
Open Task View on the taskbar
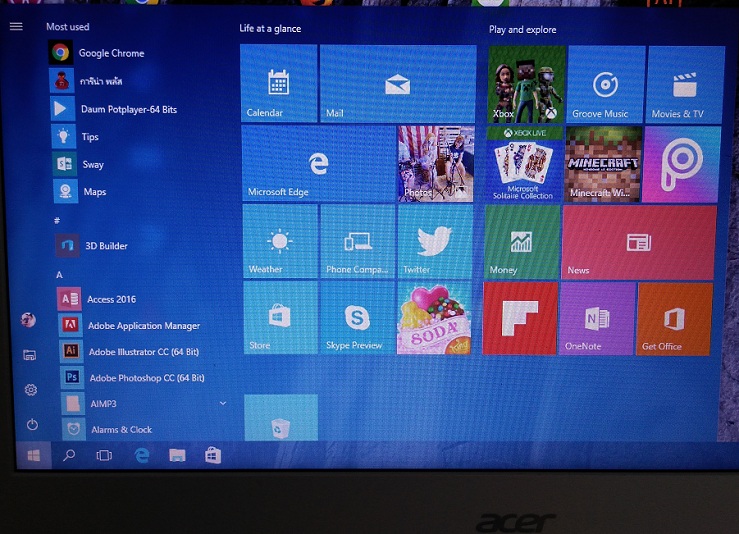[104, 455]
